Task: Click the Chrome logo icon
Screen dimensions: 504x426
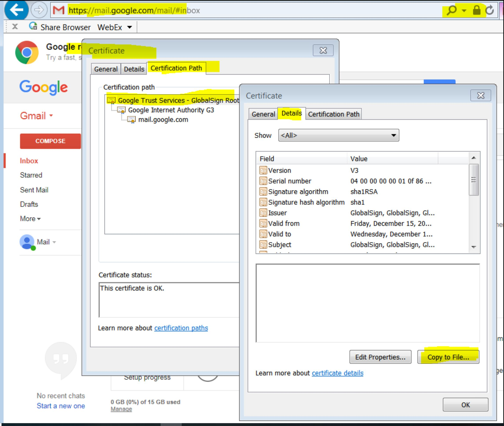Action: [x=27, y=52]
